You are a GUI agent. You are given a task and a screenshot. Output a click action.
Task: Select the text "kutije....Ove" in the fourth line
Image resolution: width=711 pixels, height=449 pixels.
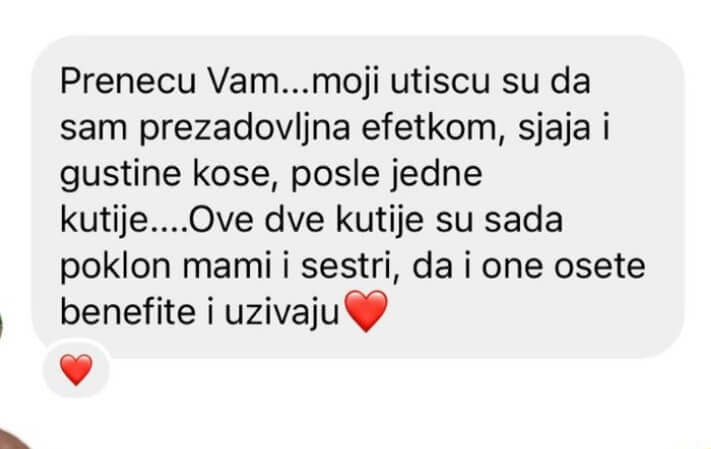point(156,221)
